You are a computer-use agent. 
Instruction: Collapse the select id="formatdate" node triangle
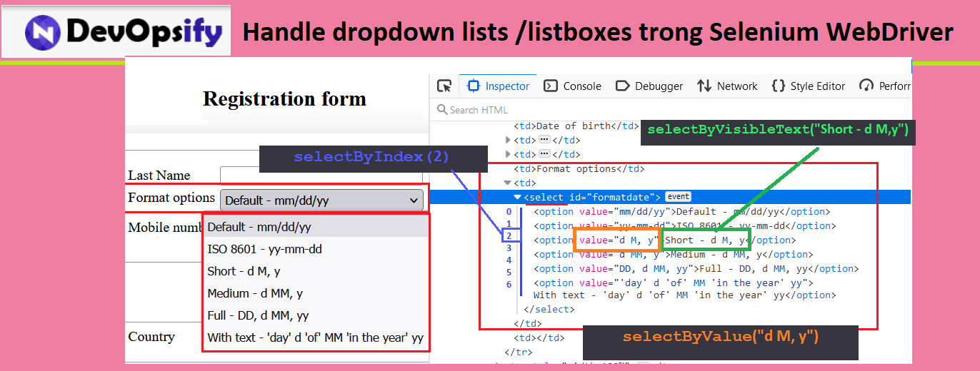pyautogui.click(x=518, y=197)
